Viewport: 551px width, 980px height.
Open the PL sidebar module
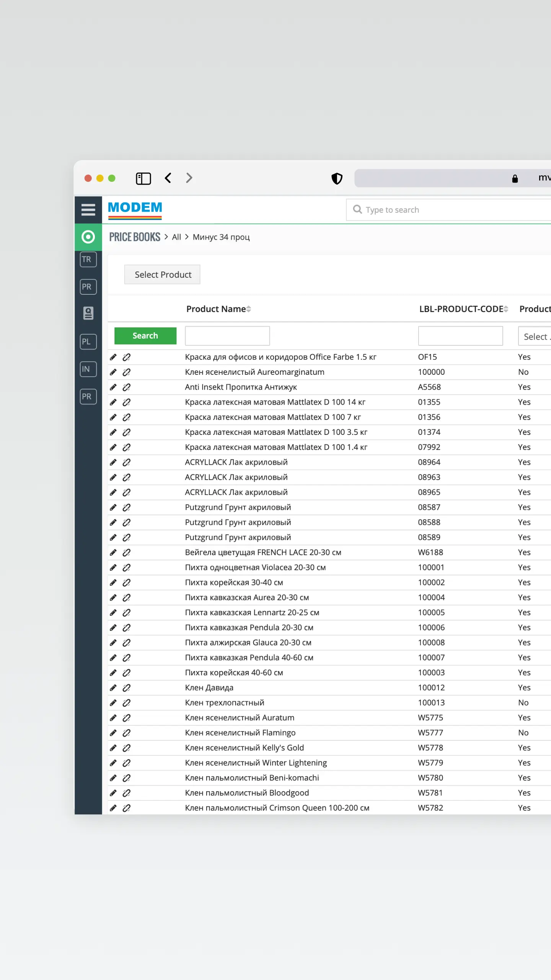[88, 341]
